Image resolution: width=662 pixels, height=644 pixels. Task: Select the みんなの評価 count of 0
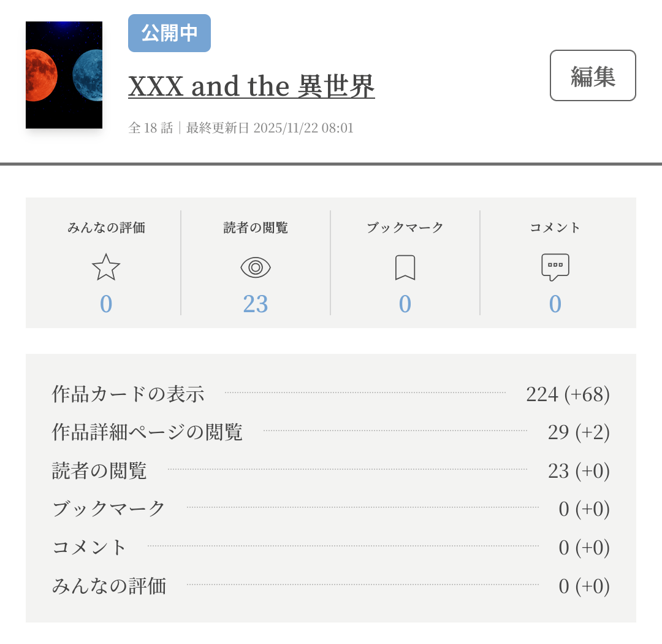tap(106, 304)
